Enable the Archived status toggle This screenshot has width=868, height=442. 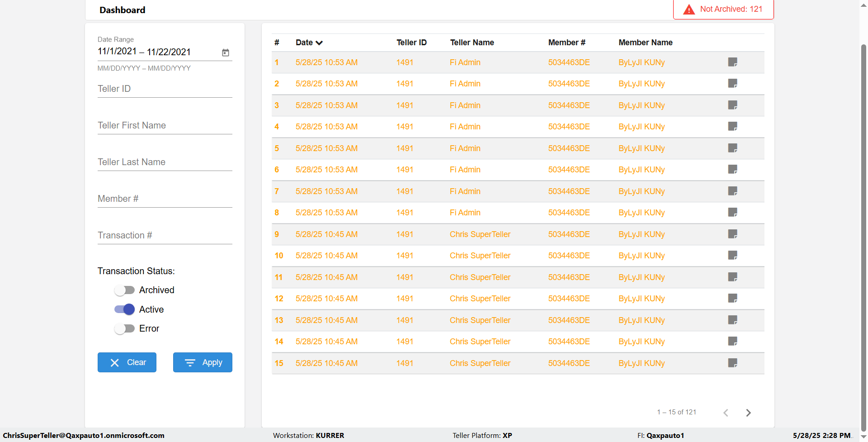[x=124, y=290]
